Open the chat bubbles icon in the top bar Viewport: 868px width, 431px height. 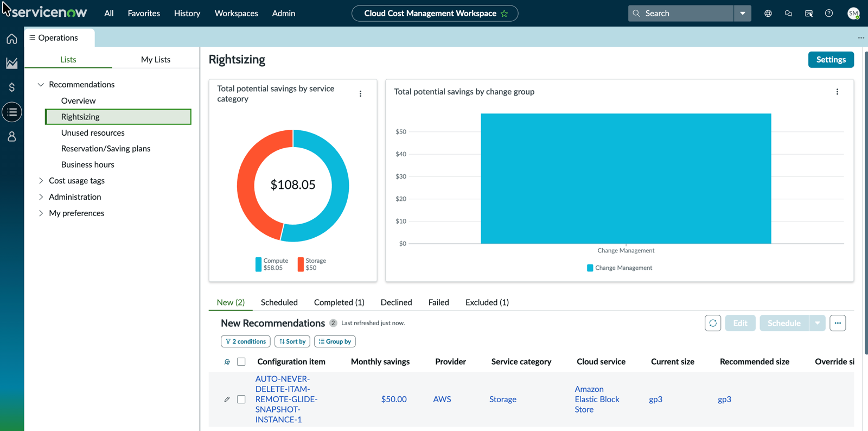click(788, 13)
